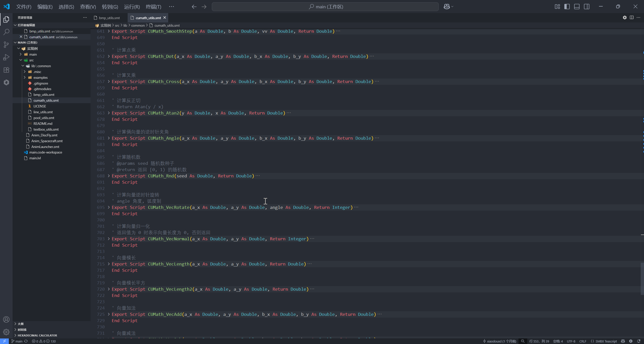Expand the .misc folder
The image size is (644, 344).
point(52,72)
